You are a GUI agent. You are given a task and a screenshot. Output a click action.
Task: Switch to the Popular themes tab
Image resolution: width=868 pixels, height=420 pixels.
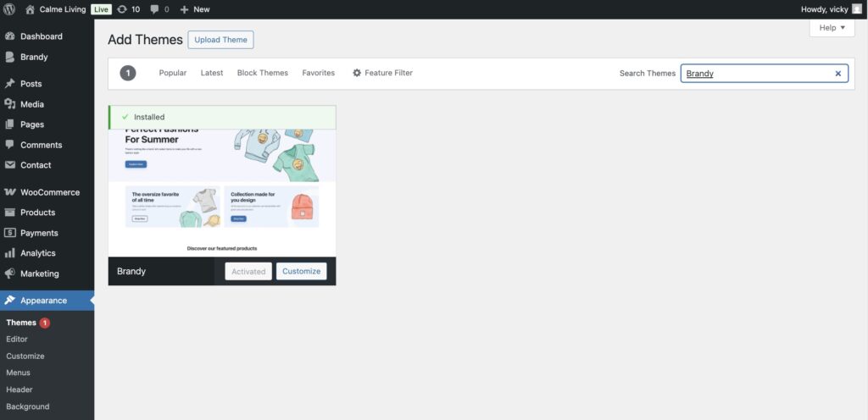[173, 73]
